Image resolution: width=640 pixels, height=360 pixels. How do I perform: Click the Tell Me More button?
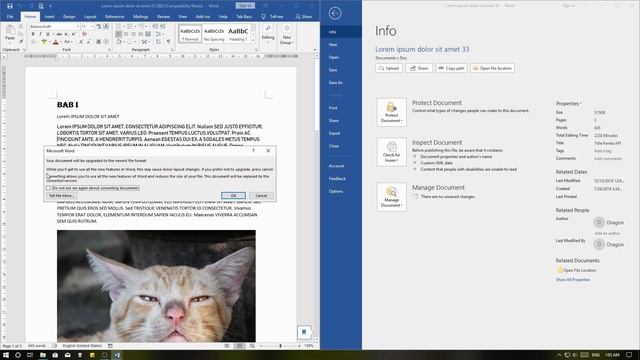coord(61,196)
